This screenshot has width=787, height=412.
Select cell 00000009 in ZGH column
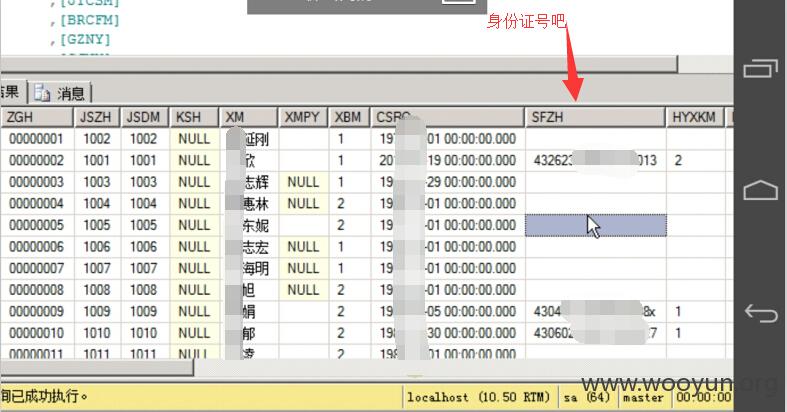point(38,312)
